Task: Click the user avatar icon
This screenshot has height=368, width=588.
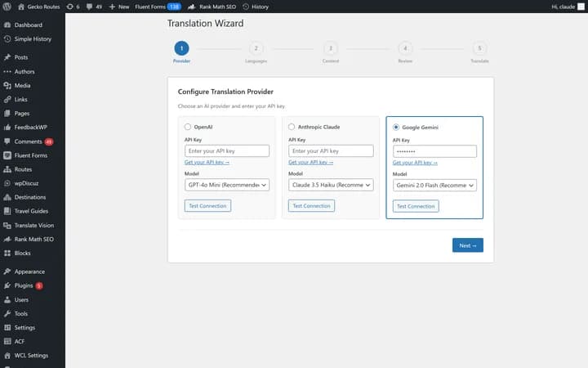Action: pos(581,7)
